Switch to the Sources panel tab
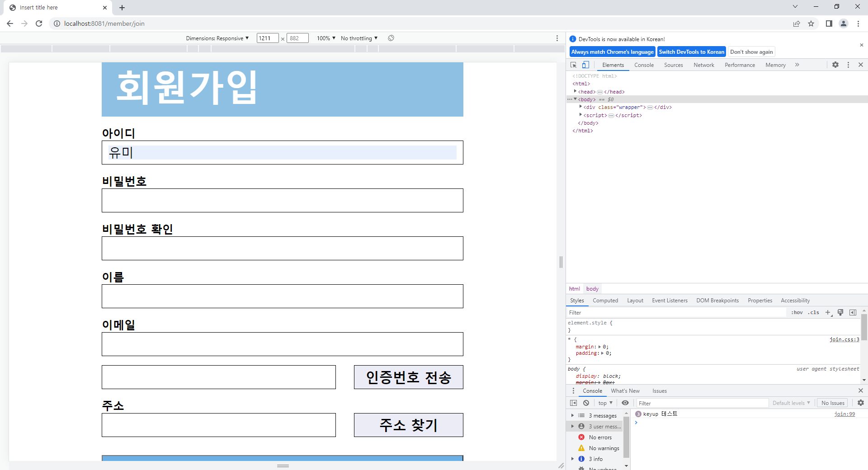 tap(673, 65)
